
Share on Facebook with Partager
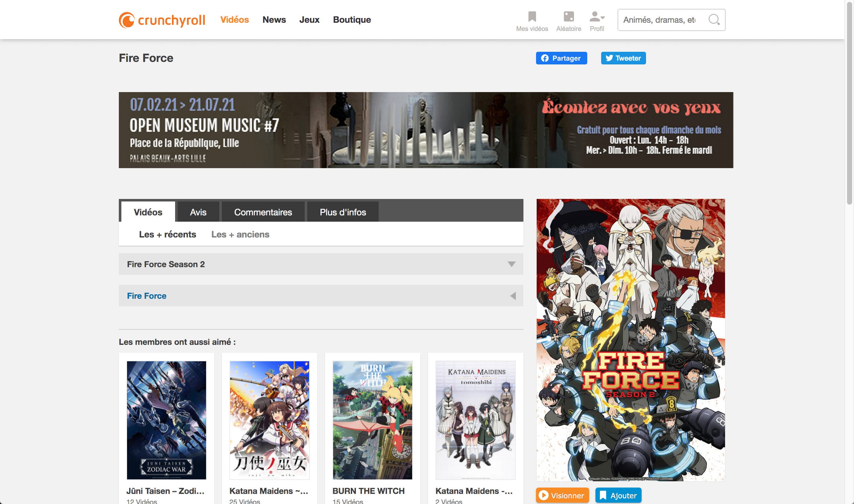(x=561, y=58)
